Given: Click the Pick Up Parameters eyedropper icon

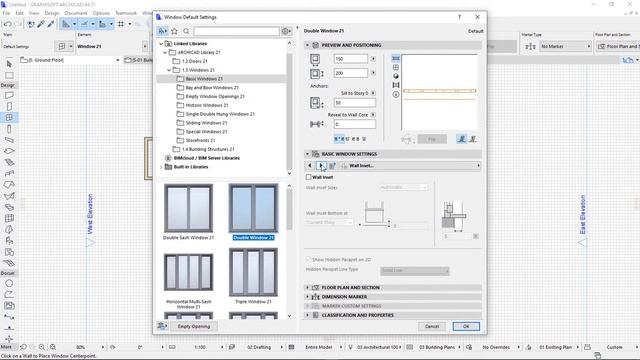Looking at the screenshot, I should pyautogui.click(x=41, y=24).
